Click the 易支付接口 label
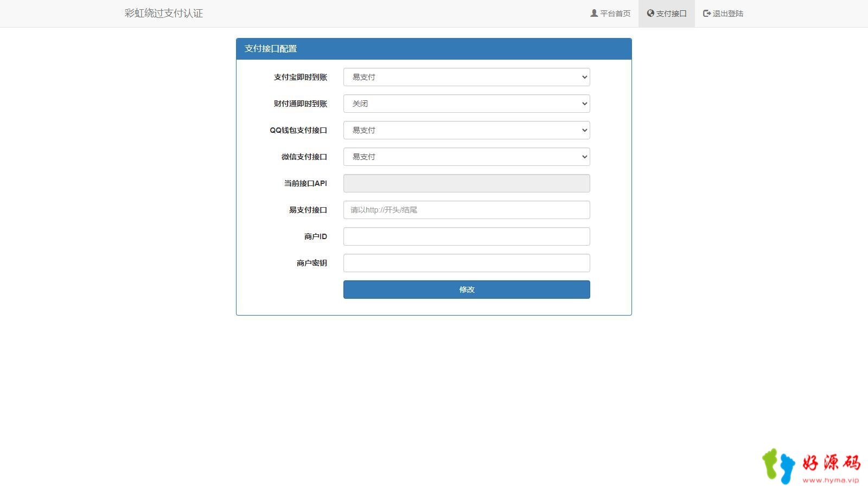The height and width of the screenshot is (488, 868). click(308, 210)
